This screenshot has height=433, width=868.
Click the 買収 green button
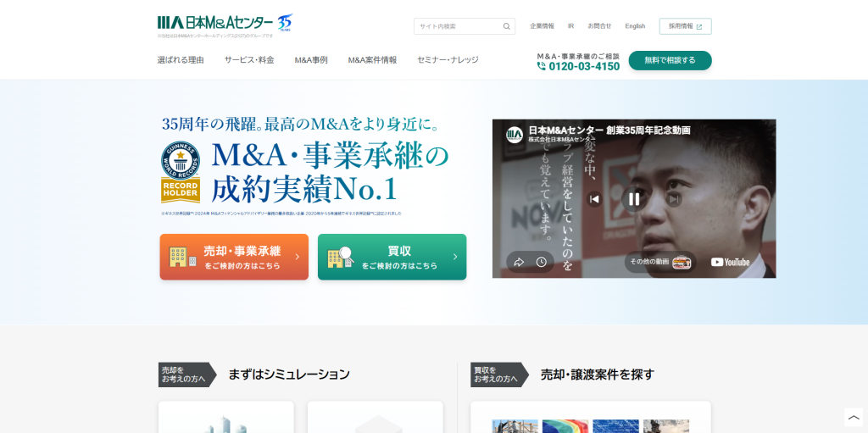click(392, 257)
